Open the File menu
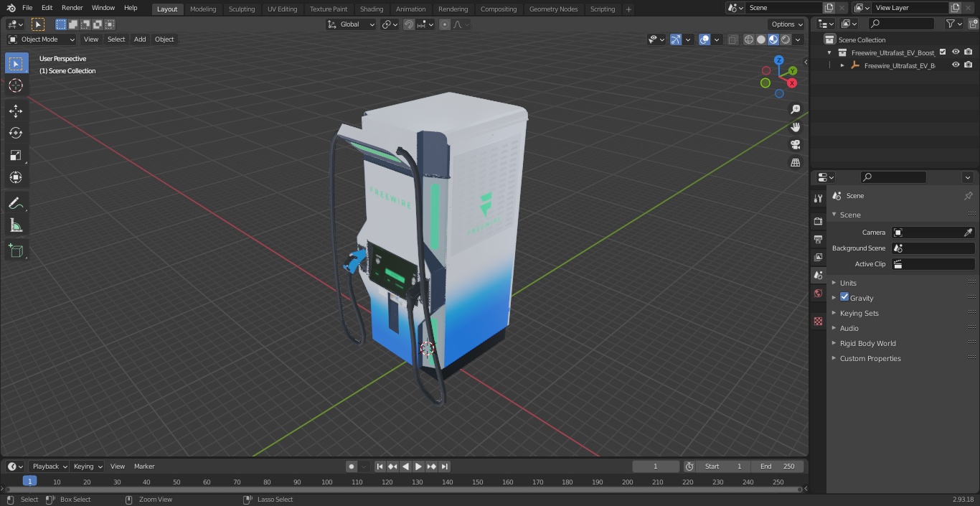The height and width of the screenshot is (506, 980). (27, 8)
